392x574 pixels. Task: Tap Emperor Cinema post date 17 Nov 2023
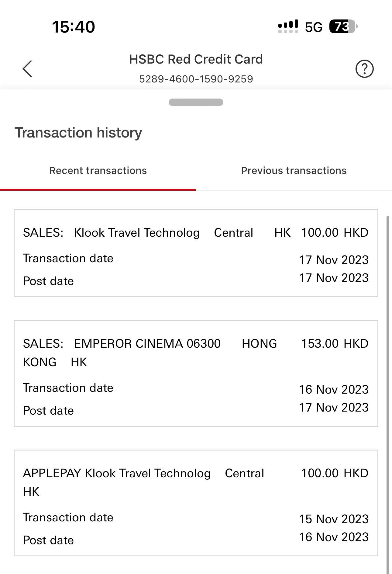point(334,408)
